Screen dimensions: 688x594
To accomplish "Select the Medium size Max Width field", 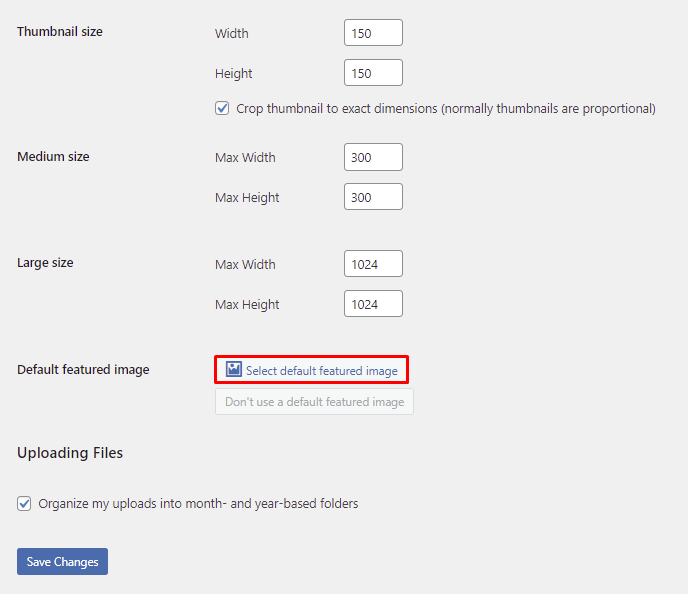I will click(373, 157).
